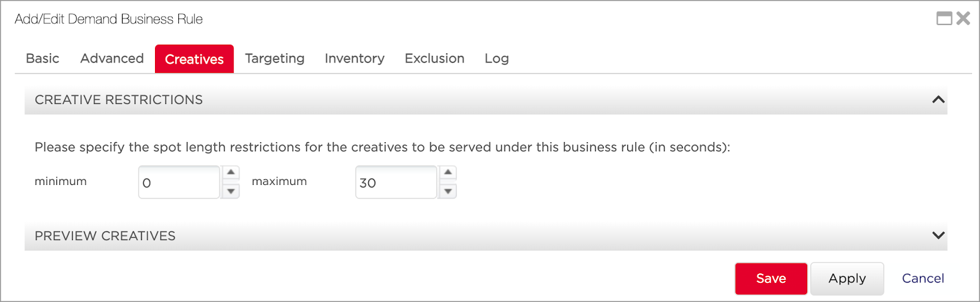Image resolution: width=980 pixels, height=302 pixels.
Task: Focus the maximum spot length field
Action: (x=396, y=182)
